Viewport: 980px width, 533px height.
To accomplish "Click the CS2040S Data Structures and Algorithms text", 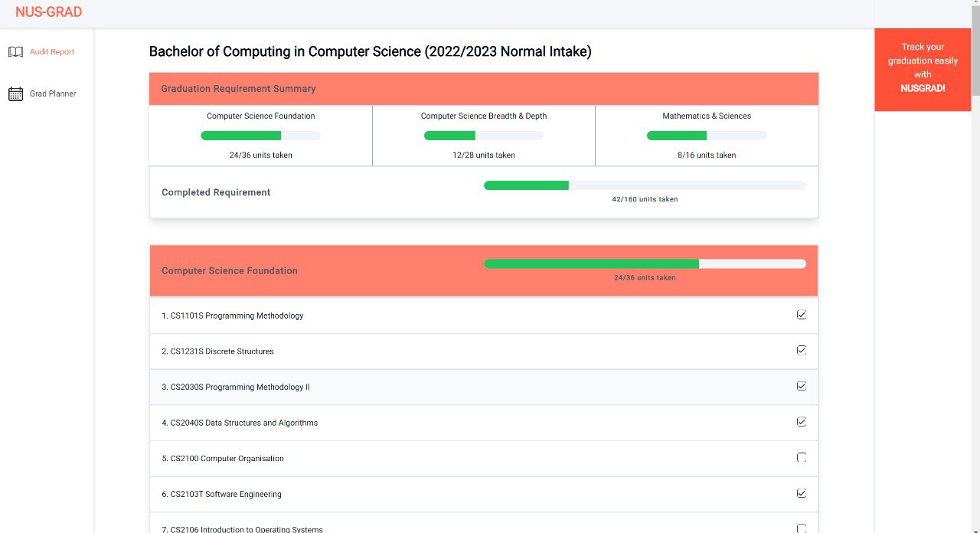I will pos(240,423).
